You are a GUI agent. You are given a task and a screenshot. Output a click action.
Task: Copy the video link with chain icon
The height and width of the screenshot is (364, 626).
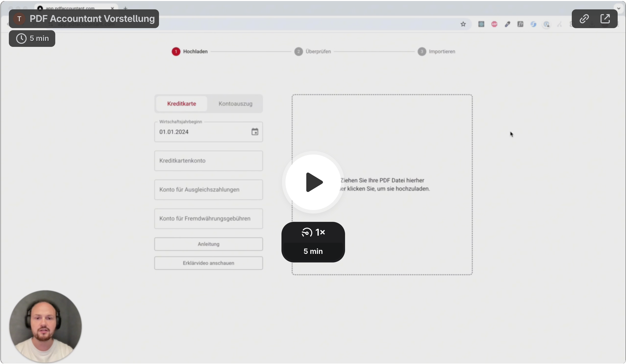tap(584, 19)
